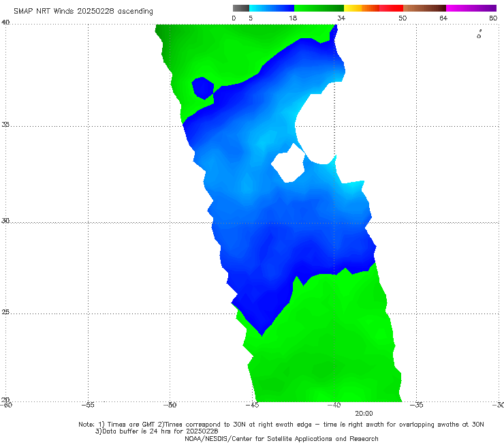Click the NOAA/NESDIS Center for Satellite Applications credit

click(x=281, y=438)
